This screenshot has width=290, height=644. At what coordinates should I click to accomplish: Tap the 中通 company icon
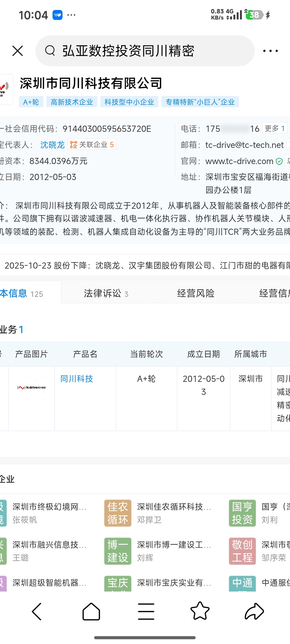[x=242, y=583]
